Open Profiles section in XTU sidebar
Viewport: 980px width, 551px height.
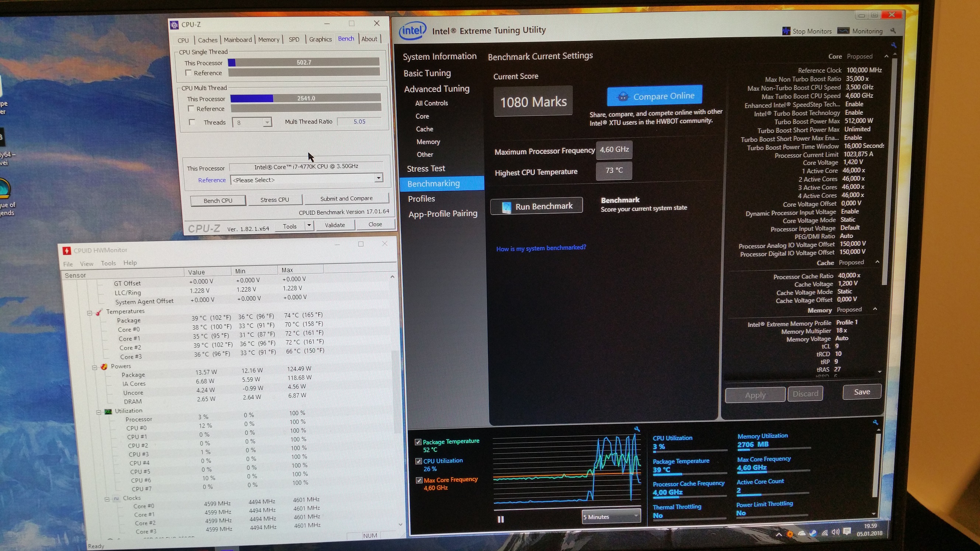pyautogui.click(x=421, y=199)
